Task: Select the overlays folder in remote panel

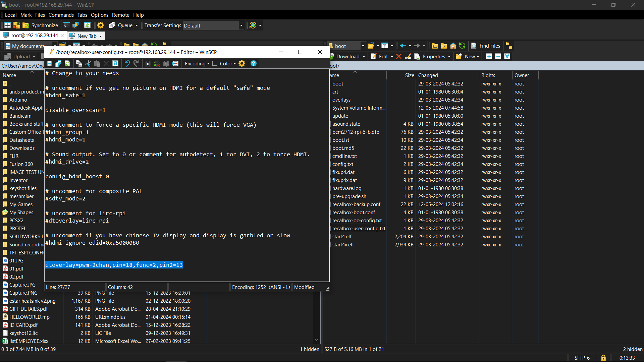Action: tap(341, 100)
